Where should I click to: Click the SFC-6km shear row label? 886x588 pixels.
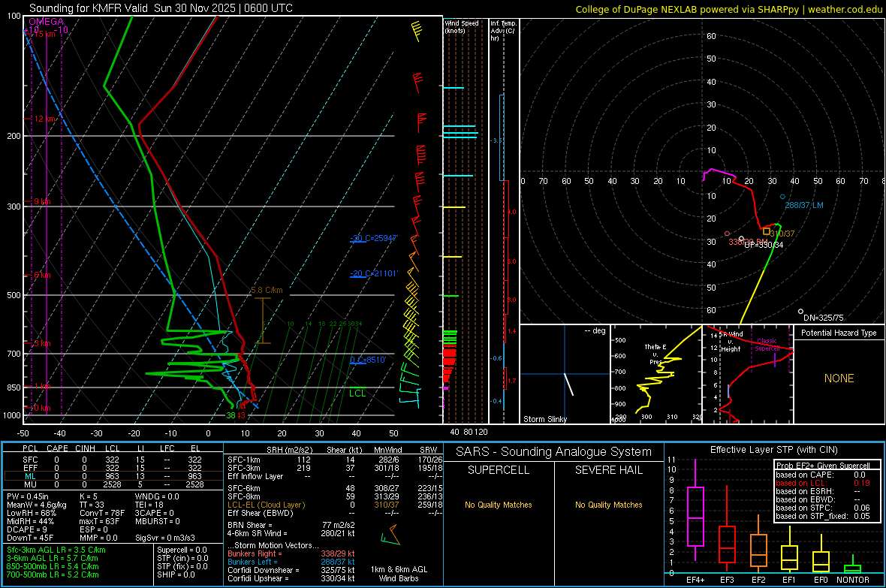pyautogui.click(x=244, y=488)
